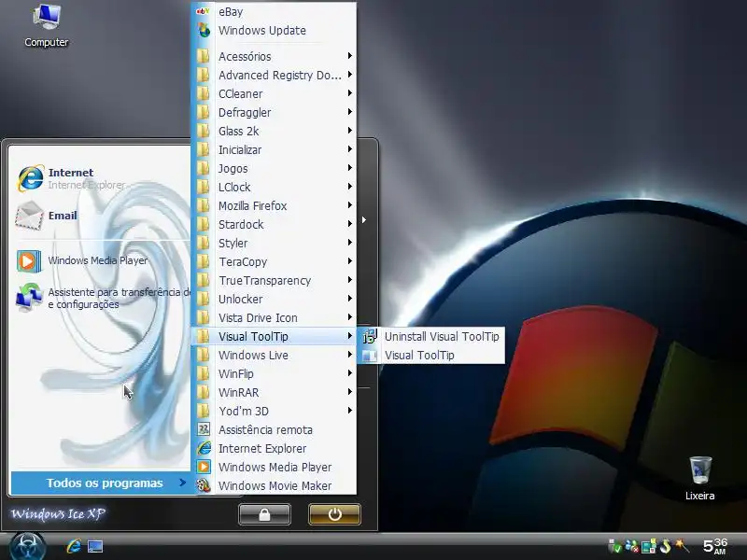
Task: Click the taskbar clock showing 5:36 AM
Action: pyautogui.click(x=715, y=546)
